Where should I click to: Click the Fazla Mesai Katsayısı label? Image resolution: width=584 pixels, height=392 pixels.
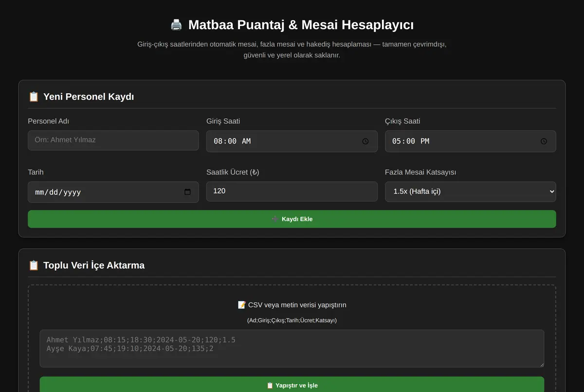(420, 172)
